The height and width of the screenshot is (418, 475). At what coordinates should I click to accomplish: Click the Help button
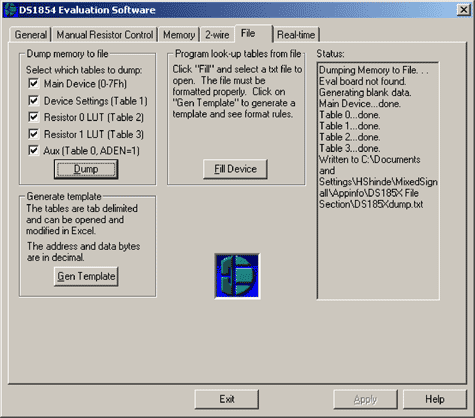pyautogui.click(x=435, y=399)
